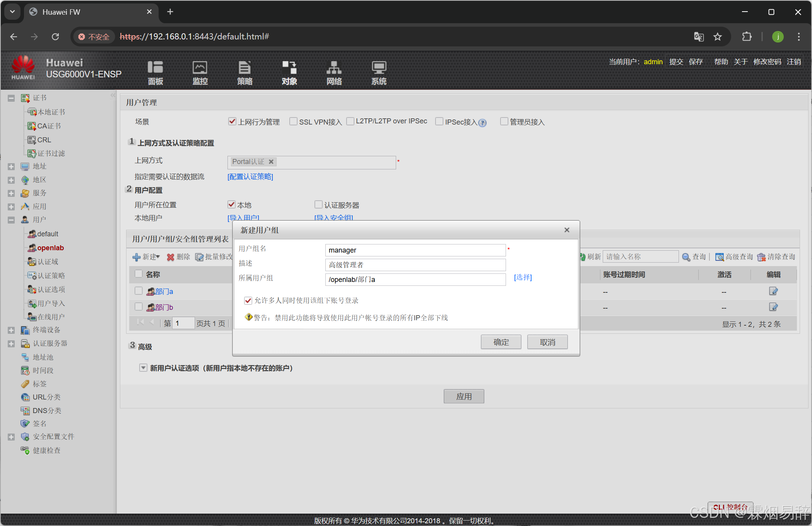Expand the 地址 tree node

coord(11,167)
